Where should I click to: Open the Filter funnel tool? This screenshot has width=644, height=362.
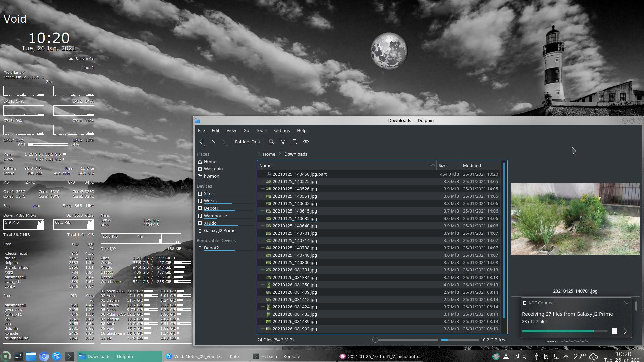[283, 142]
